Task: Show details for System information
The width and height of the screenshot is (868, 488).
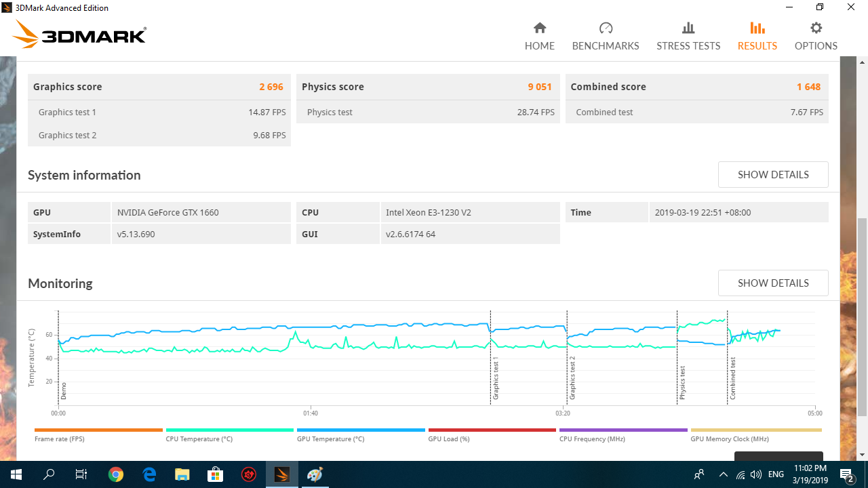Action: (x=773, y=174)
